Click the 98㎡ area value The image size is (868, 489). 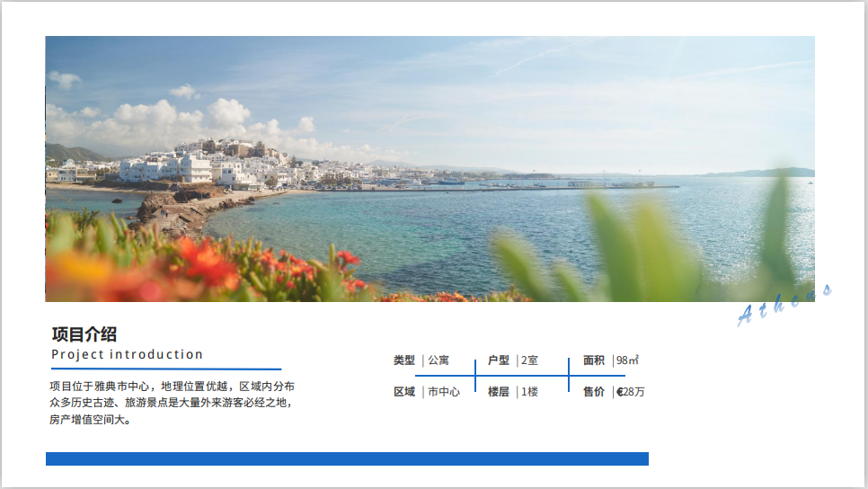(627, 360)
